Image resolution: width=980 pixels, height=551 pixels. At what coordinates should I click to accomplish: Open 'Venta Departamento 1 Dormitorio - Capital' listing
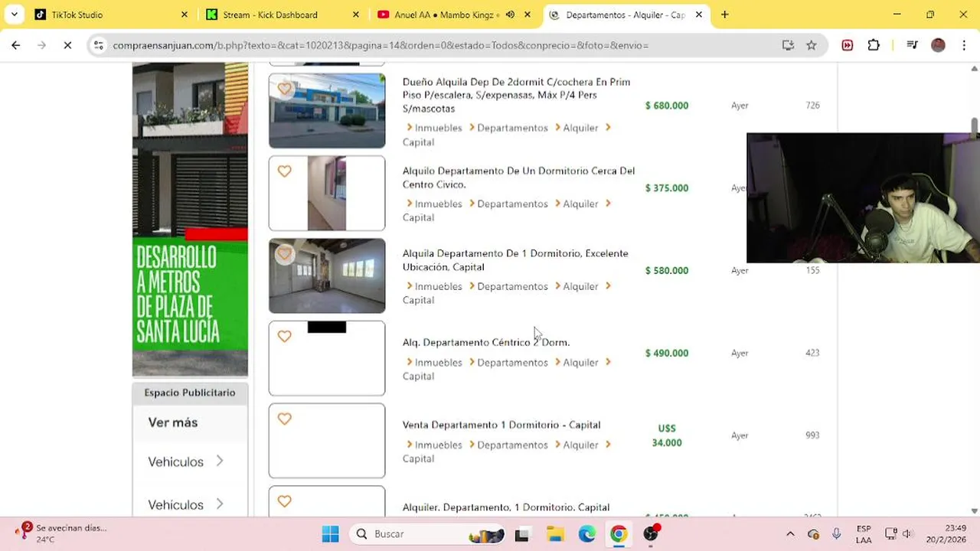click(x=501, y=425)
